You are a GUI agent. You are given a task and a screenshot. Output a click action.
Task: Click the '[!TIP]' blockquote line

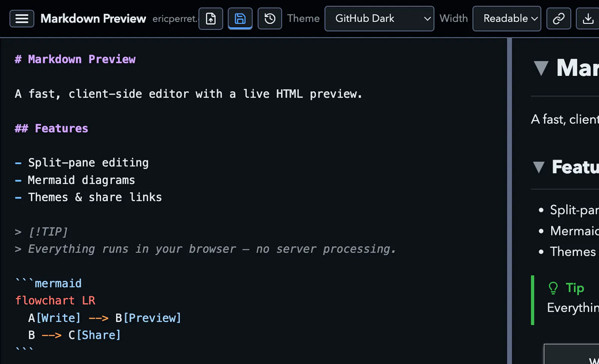(x=41, y=232)
